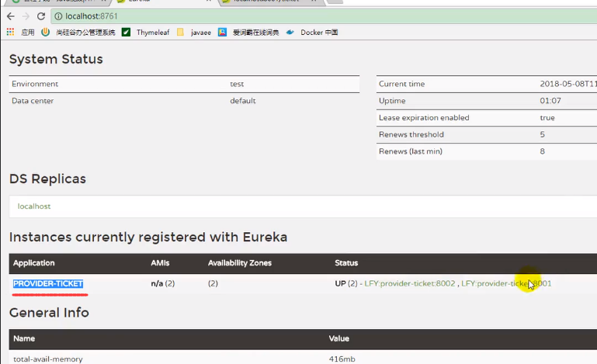This screenshot has height=364, width=597.
Task: Click the UP (2) status text
Action: click(346, 283)
